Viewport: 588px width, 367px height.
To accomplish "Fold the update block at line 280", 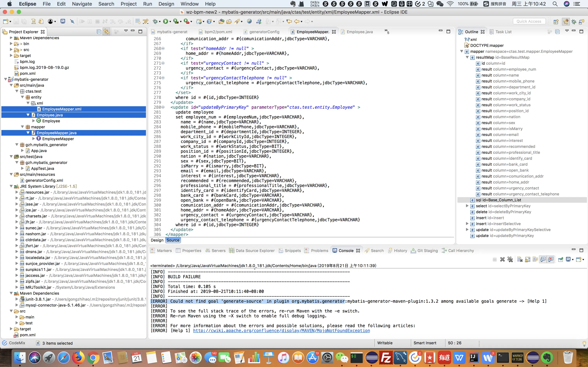I will point(163,107).
